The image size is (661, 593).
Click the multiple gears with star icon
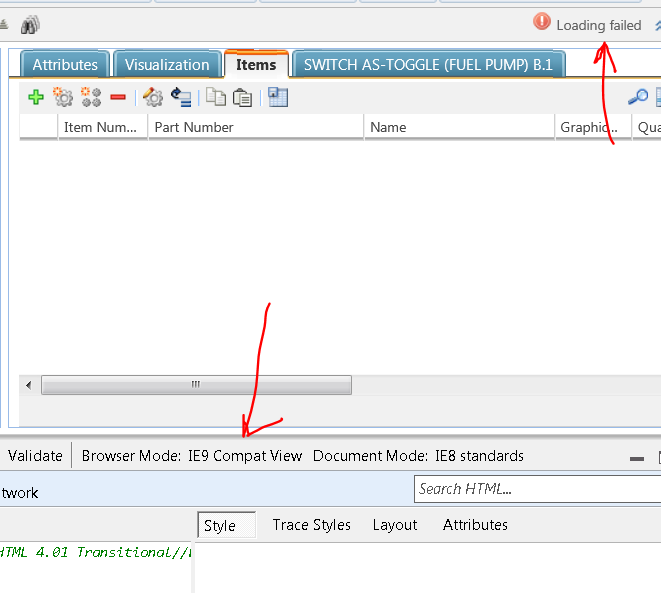(x=91, y=97)
